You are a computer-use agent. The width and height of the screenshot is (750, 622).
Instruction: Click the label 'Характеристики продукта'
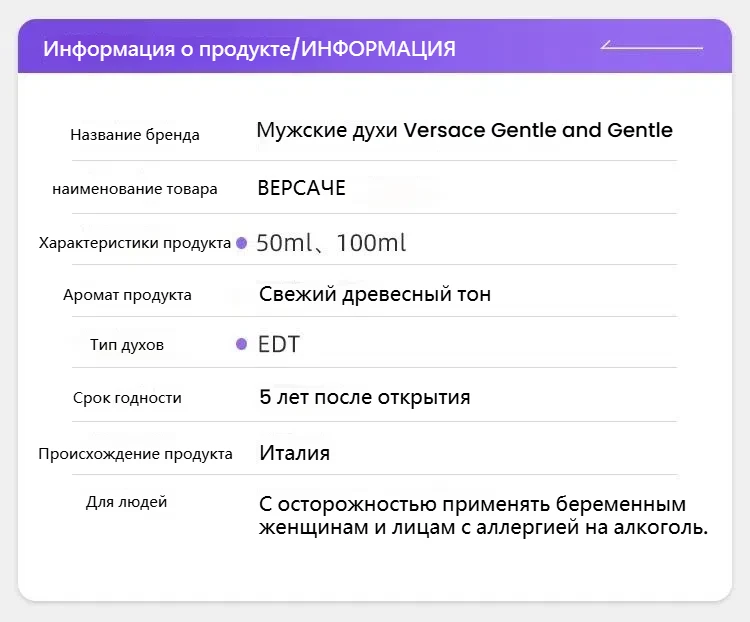coord(135,243)
